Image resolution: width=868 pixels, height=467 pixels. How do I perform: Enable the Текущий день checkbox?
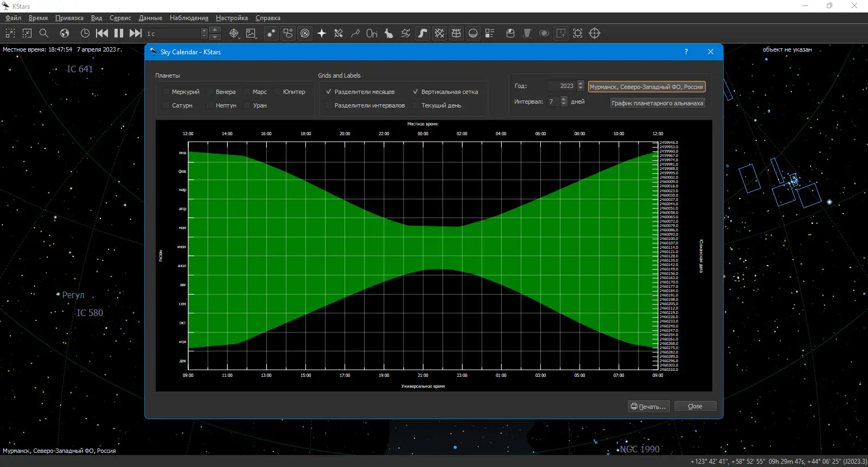[416, 105]
